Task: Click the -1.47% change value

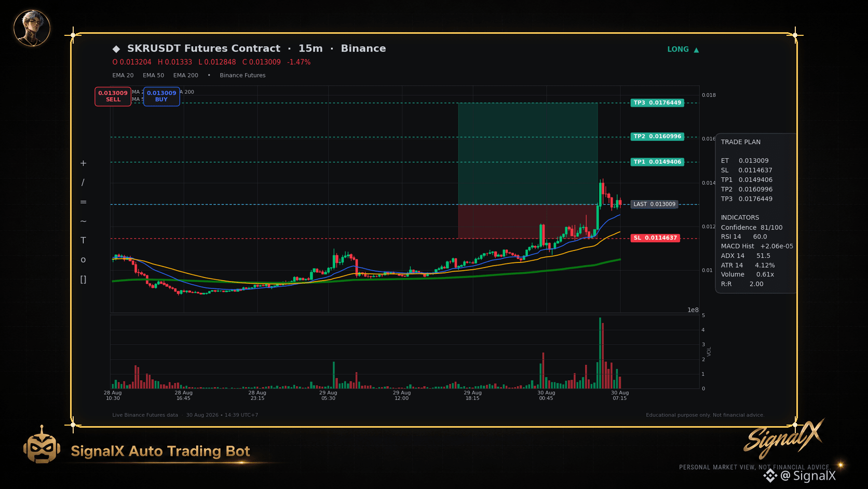Action: click(299, 62)
